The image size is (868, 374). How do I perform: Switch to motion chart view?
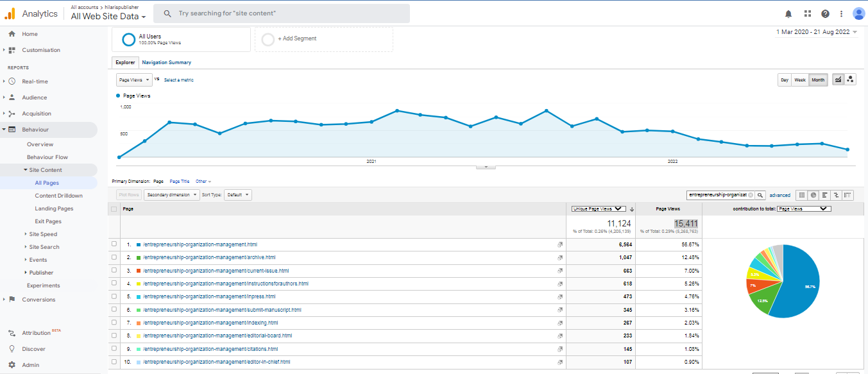point(851,80)
